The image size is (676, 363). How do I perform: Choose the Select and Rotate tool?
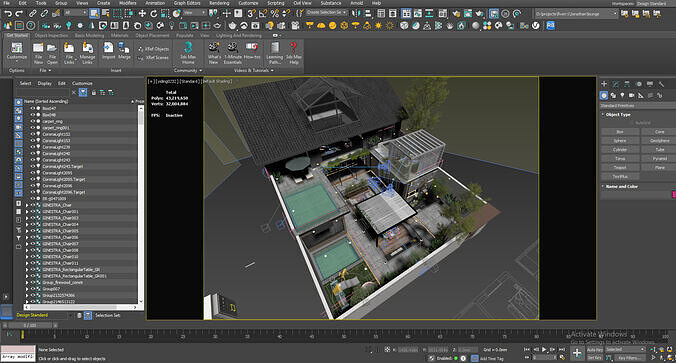[x=153, y=14]
